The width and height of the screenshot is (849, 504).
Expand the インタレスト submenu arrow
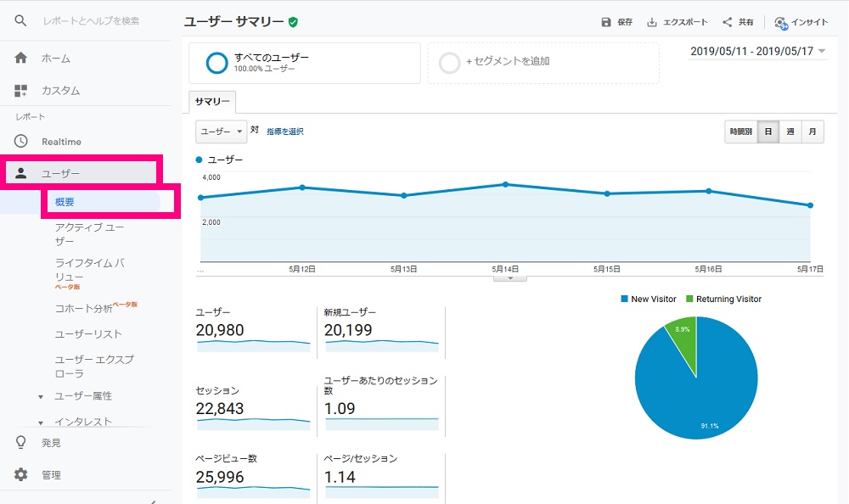(x=41, y=423)
